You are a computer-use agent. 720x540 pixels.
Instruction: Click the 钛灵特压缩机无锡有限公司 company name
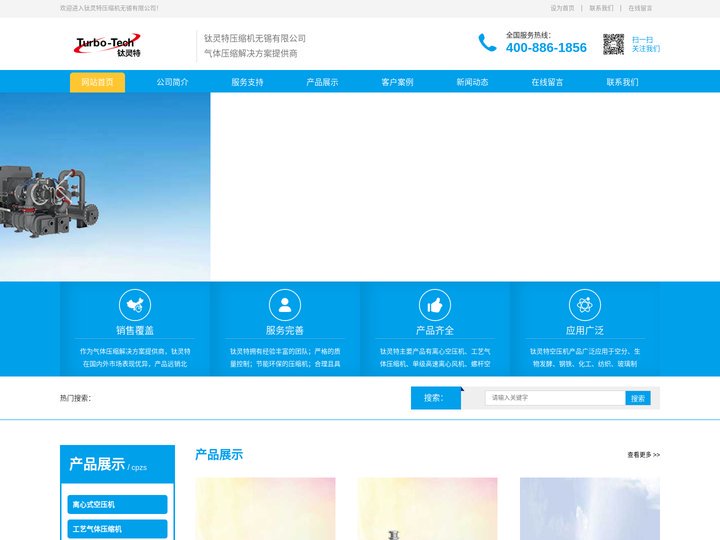pyautogui.click(x=255, y=39)
